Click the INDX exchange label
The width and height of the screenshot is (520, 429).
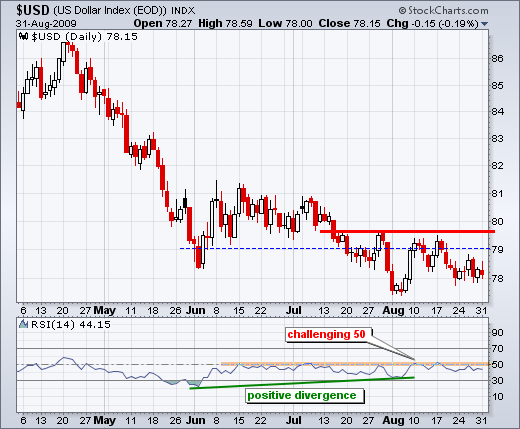183,11
